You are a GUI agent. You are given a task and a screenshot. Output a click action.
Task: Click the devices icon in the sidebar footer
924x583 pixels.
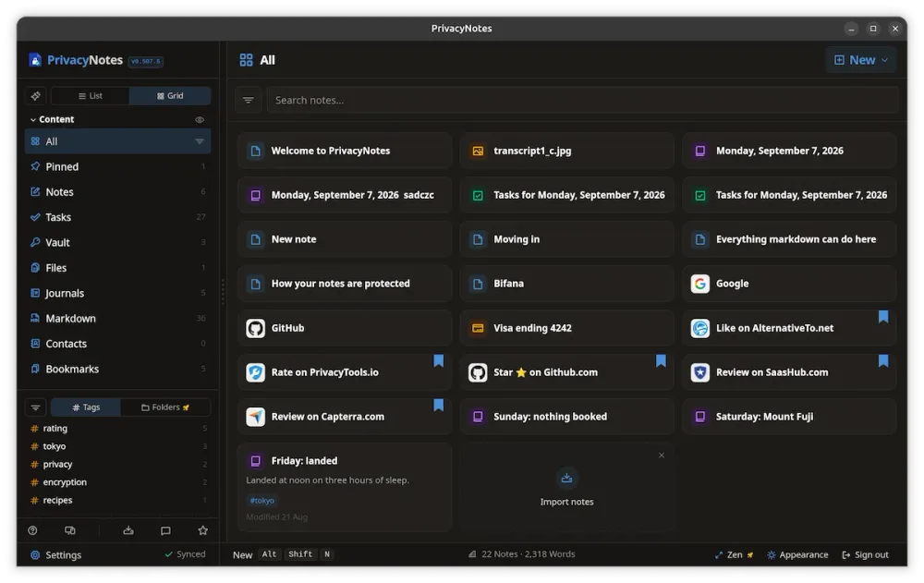(69, 530)
